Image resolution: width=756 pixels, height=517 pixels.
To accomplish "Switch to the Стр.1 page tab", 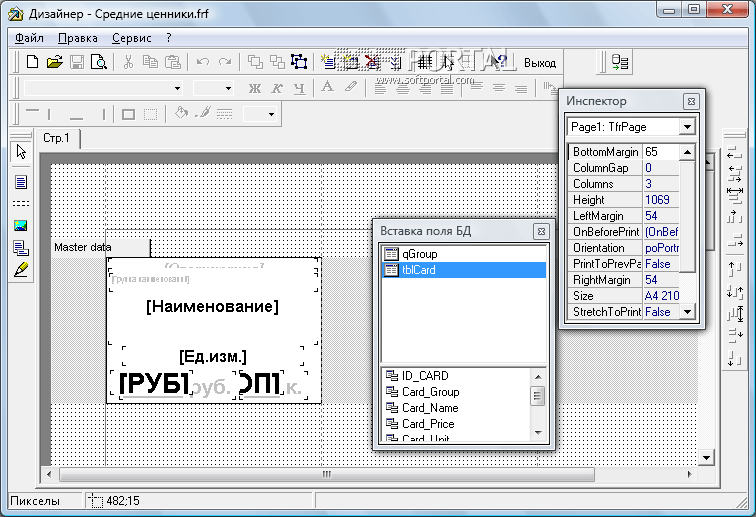I will tap(56, 138).
